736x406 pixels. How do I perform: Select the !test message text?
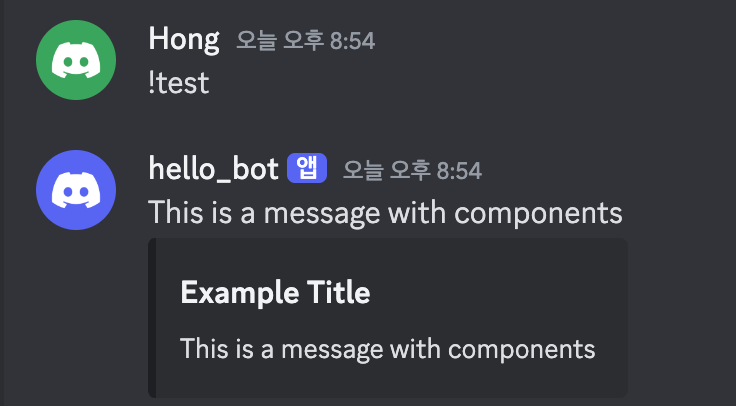click(x=179, y=84)
